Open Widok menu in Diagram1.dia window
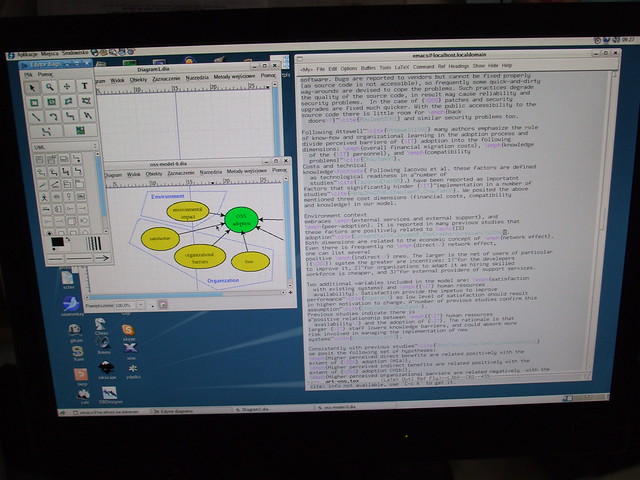640x480 pixels. coord(118,80)
